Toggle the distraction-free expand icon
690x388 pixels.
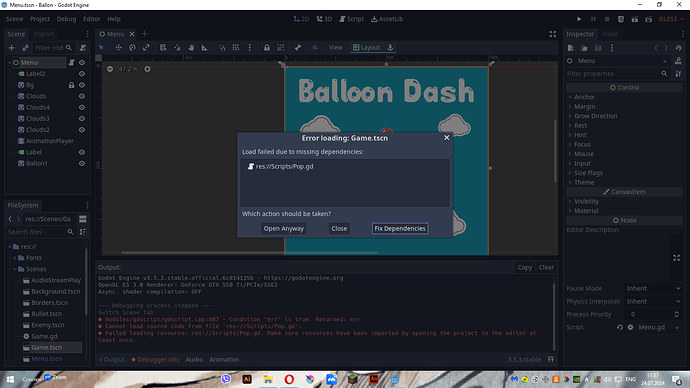click(553, 34)
